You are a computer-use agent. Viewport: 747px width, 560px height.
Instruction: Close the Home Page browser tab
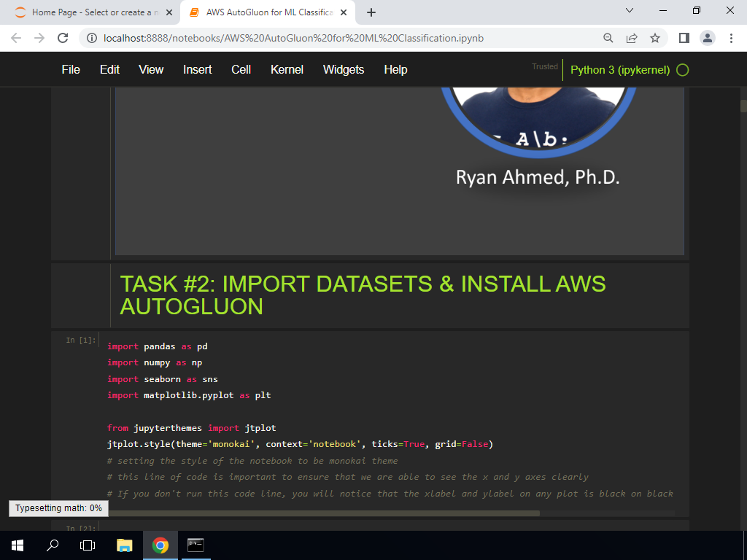(169, 12)
